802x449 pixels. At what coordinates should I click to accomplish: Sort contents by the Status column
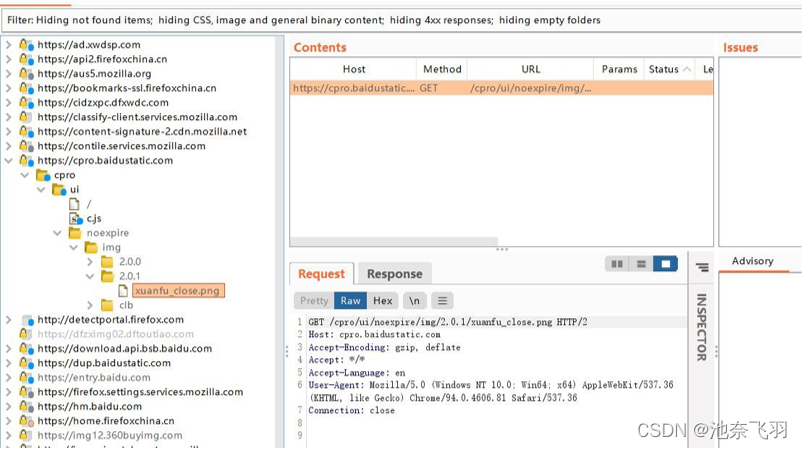click(x=669, y=69)
